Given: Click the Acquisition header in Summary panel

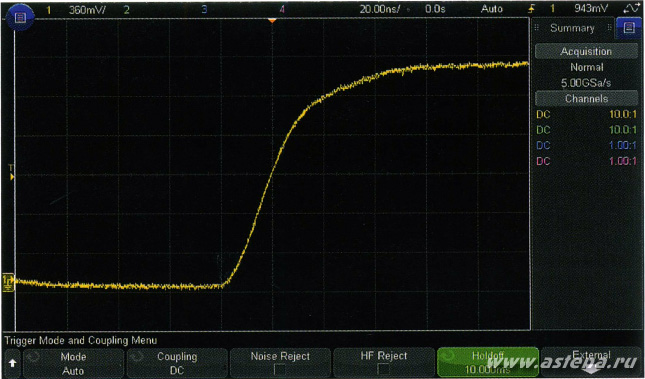Looking at the screenshot, I should pyautogui.click(x=586, y=52).
